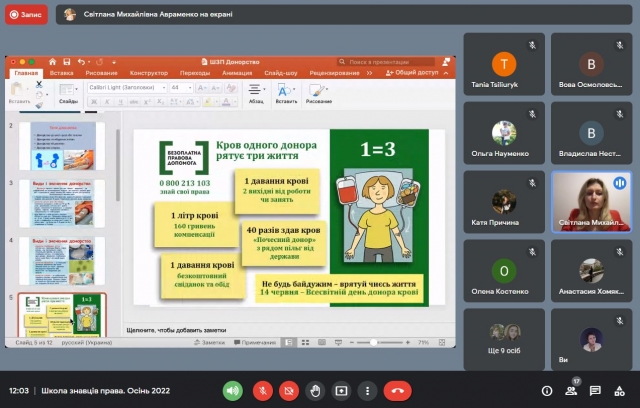This screenshot has width=640, height=408.
Task: Leave the call with red hang-up button
Action: (x=398, y=390)
